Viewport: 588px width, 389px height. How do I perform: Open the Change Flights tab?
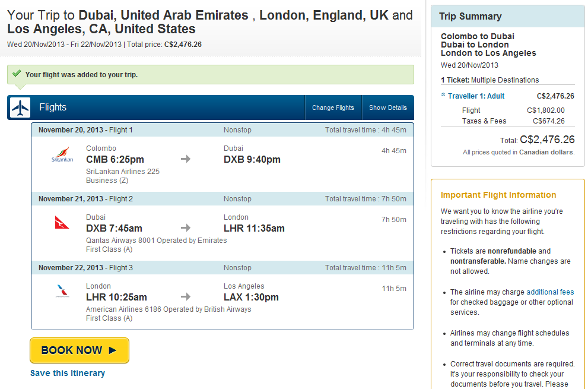coord(333,107)
